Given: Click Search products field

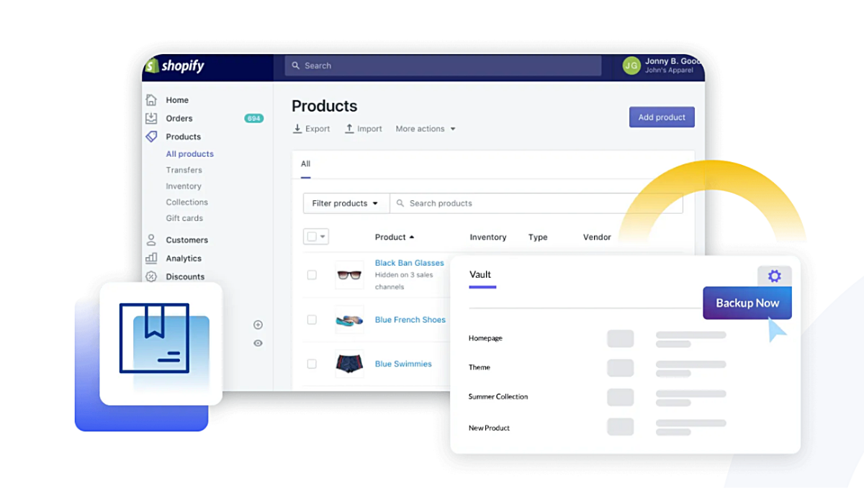Looking at the screenshot, I should pos(536,203).
